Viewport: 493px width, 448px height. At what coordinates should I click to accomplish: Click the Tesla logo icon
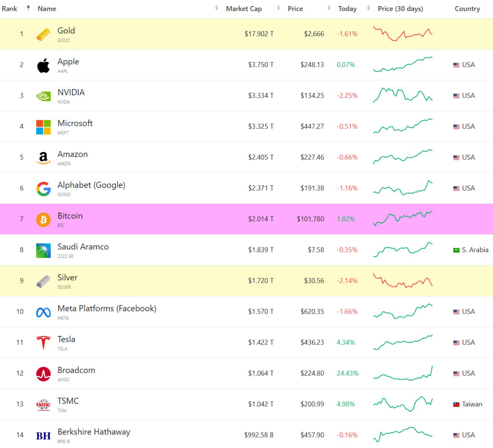coord(44,343)
